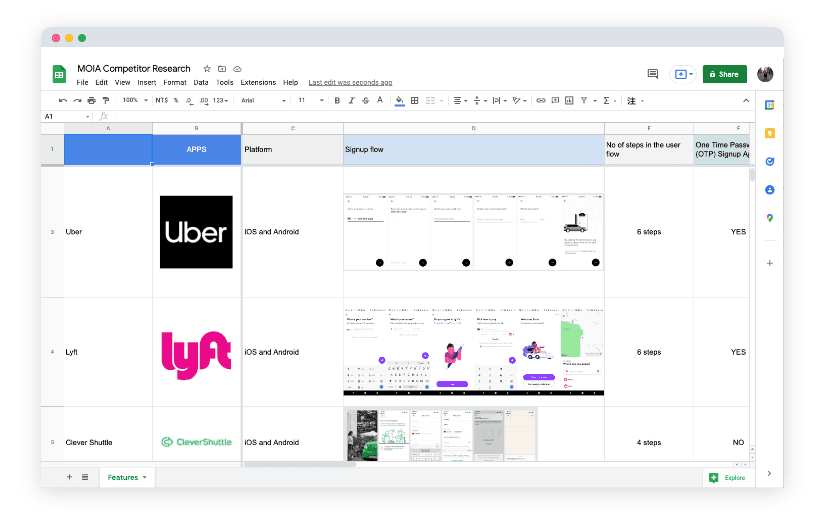Open Contacts in side panel

click(x=769, y=190)
